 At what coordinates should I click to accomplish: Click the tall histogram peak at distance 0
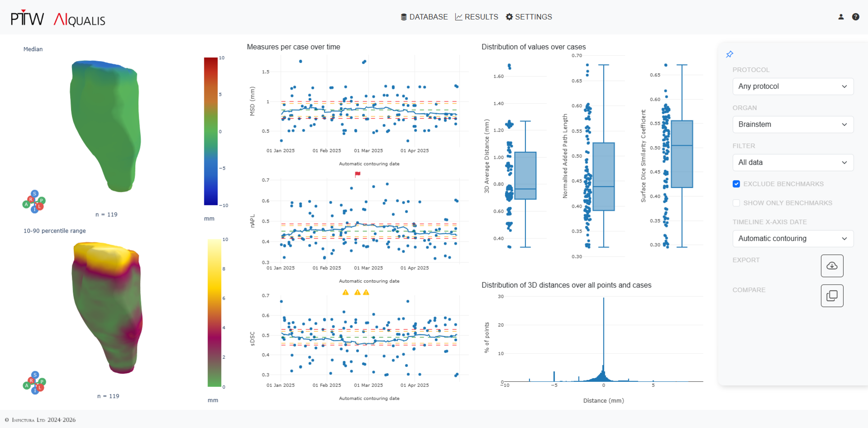604,339
